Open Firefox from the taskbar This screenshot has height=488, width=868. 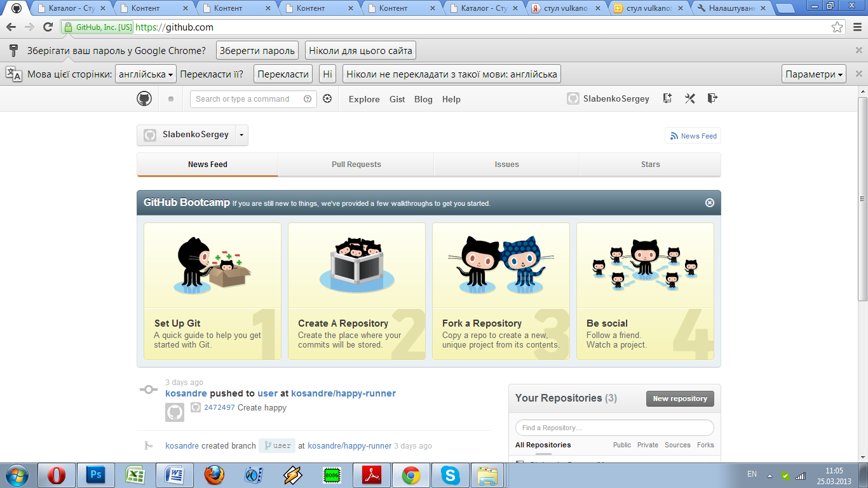[x=214, y=475]
